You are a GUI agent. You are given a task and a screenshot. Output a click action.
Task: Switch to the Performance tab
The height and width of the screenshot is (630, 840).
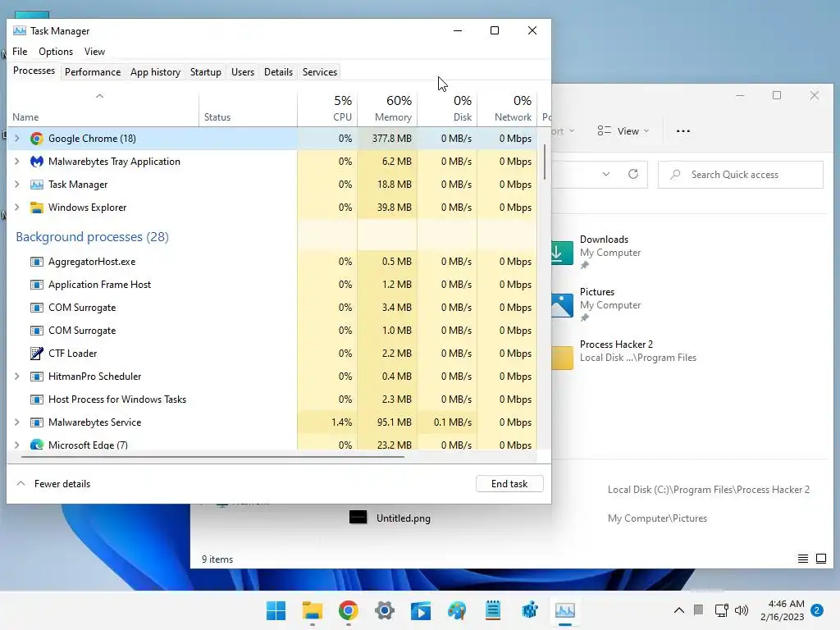93,72
